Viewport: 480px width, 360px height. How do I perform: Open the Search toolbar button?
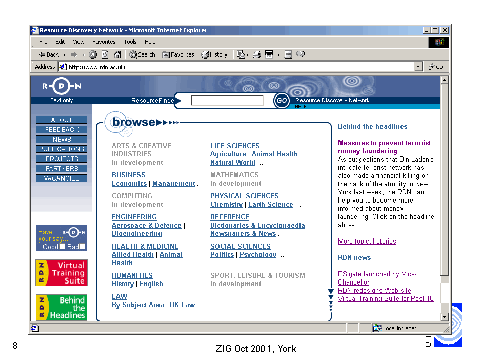[x=142, y=54]
